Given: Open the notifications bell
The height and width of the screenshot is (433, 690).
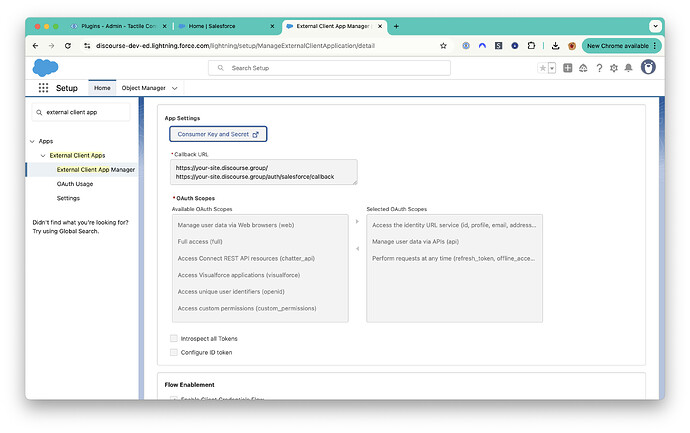Looking at the screenshot, I should coord(628,68).
